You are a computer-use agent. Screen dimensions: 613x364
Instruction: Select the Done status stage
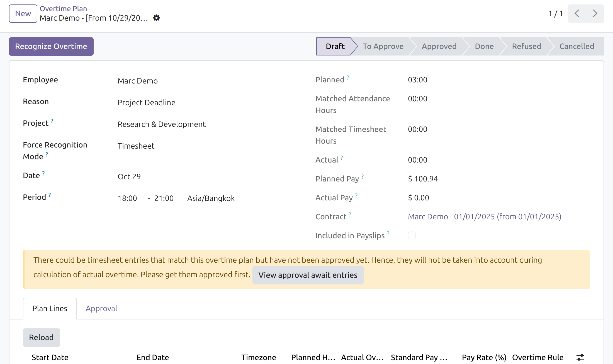[x=484, y=46]
